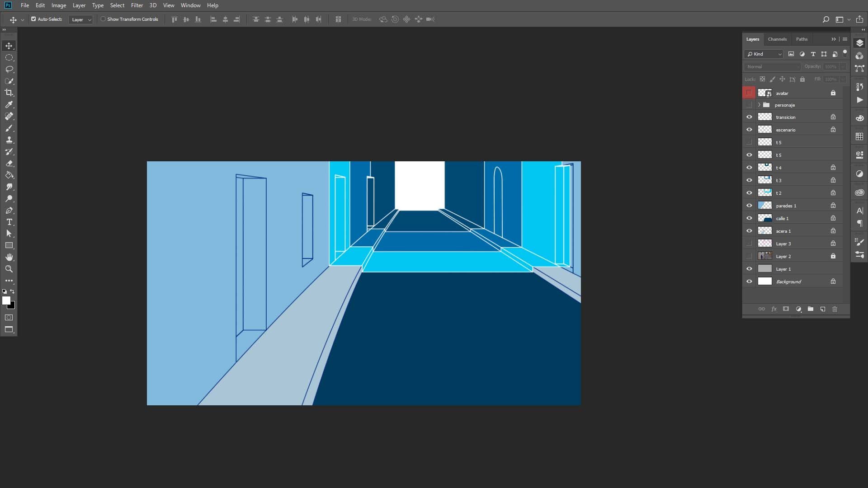Add a layer mask
The width and height of the screenshot is (868, 488).
(786, 309)
